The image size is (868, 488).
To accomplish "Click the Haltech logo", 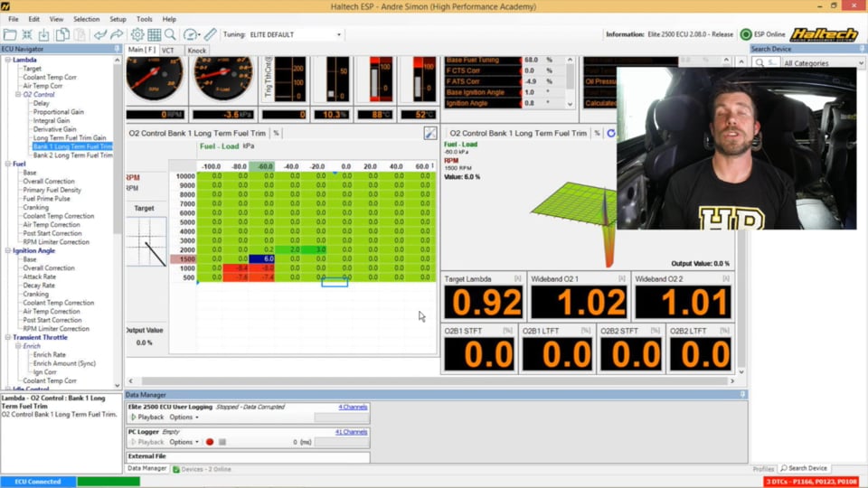I will [x=824, y=34].
